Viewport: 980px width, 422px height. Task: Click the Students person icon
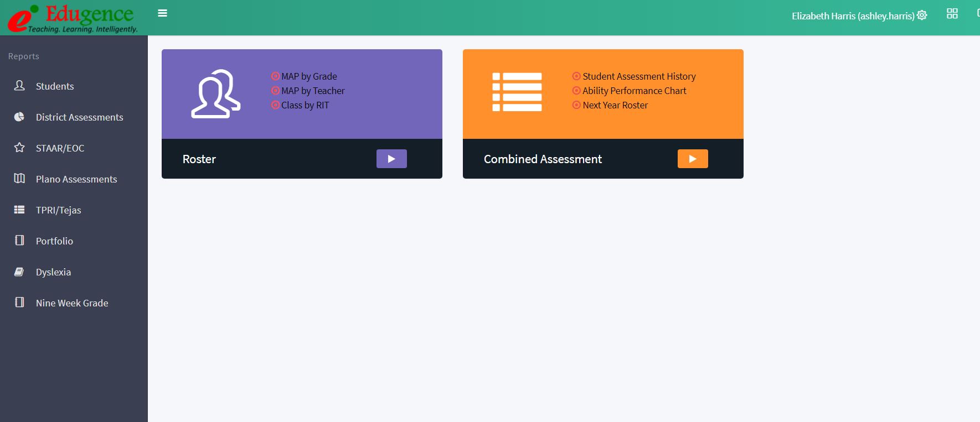(x=19, y=86)
